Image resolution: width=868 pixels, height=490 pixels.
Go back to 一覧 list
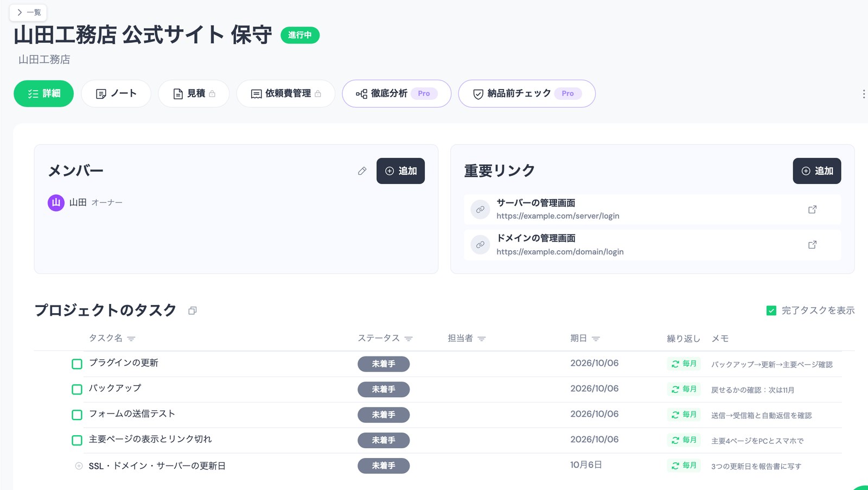(28, 12)
